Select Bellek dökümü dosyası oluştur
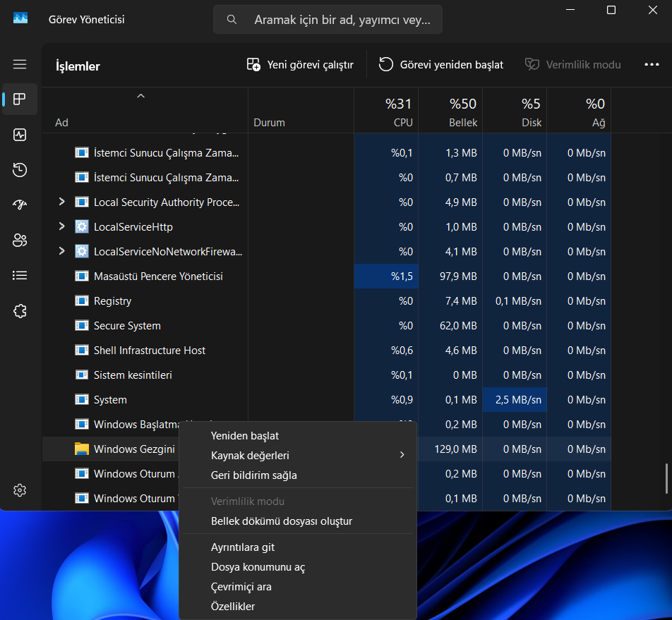 [282, 521]
